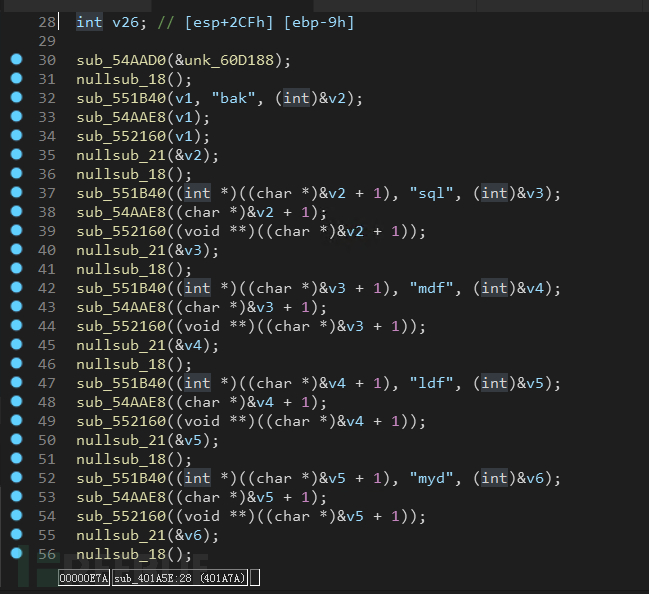Click &v3 in nullsub_21 line 40

(188, 250)
